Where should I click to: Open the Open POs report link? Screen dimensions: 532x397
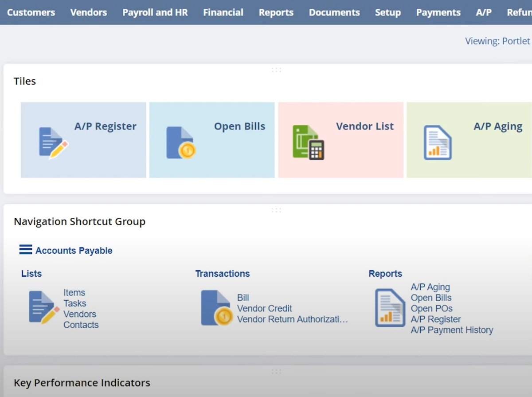coord(431,308)
